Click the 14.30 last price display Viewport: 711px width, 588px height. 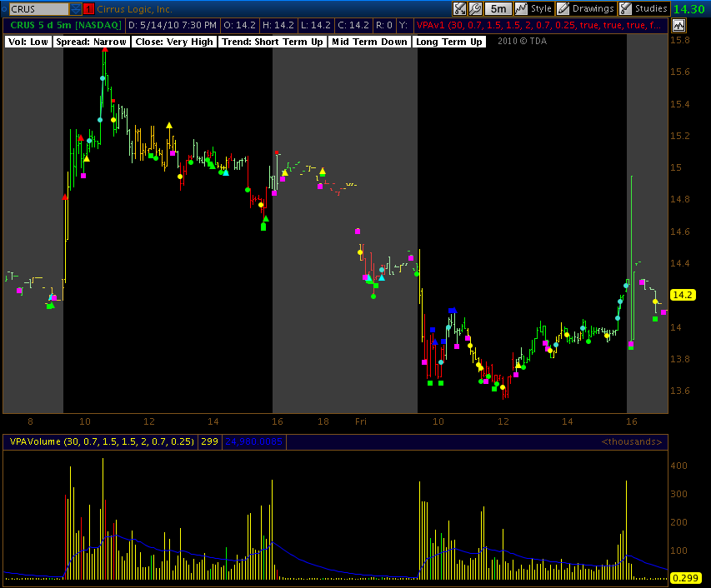tap(689, 9)
